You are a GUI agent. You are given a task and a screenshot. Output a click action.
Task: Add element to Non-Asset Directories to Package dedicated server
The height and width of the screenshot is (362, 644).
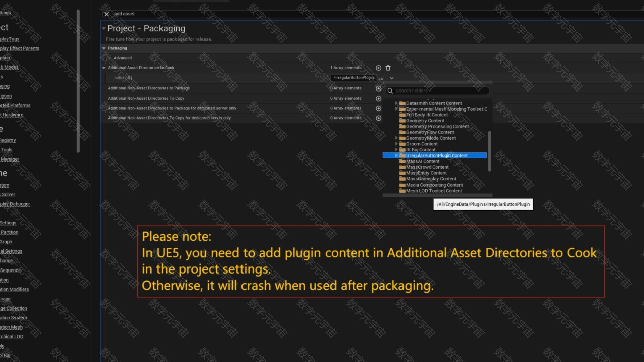[379, 108]
